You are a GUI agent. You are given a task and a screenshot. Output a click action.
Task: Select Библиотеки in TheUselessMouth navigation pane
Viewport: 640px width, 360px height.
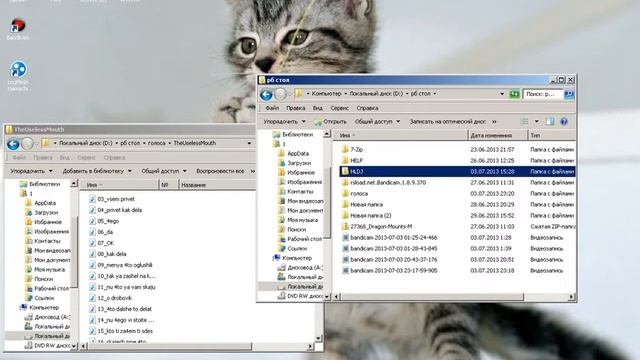[x=40, y=184]
